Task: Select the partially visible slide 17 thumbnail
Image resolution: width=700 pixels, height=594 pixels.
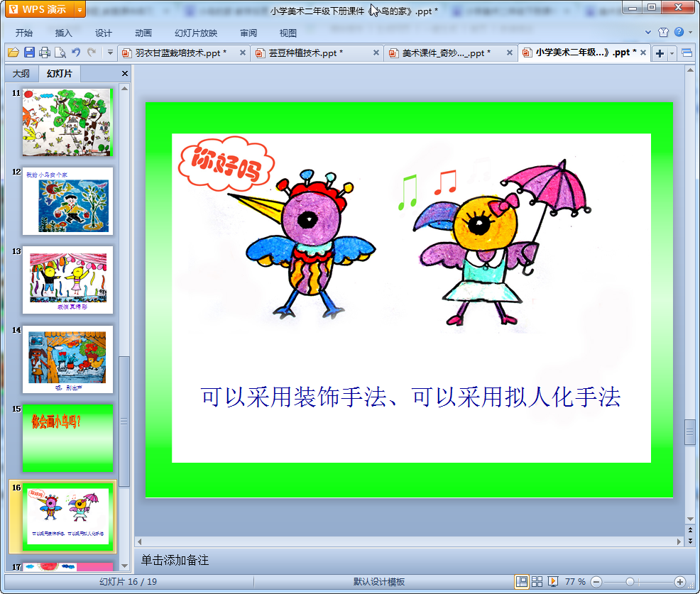Action: (x=68, y=567)
